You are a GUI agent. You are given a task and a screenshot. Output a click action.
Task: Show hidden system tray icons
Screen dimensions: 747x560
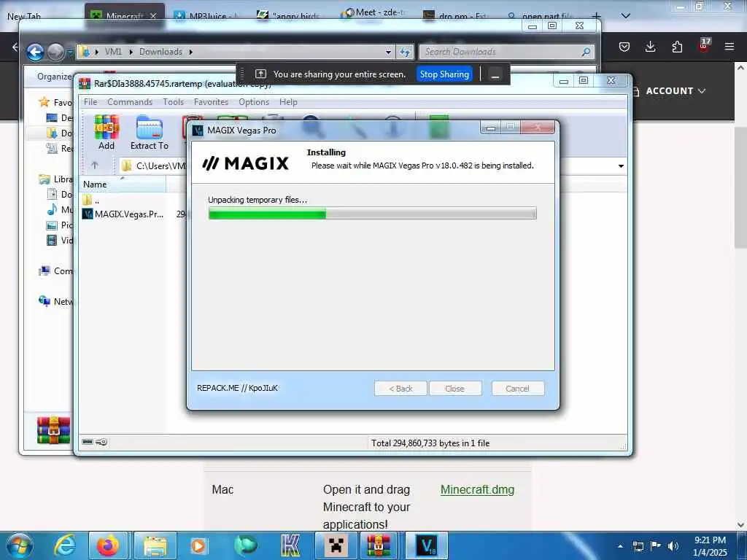(620, 546)
